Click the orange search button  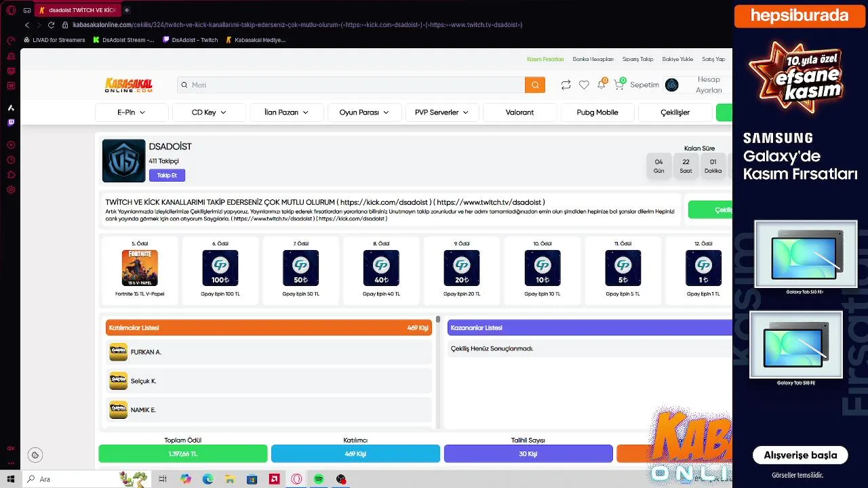535,85
